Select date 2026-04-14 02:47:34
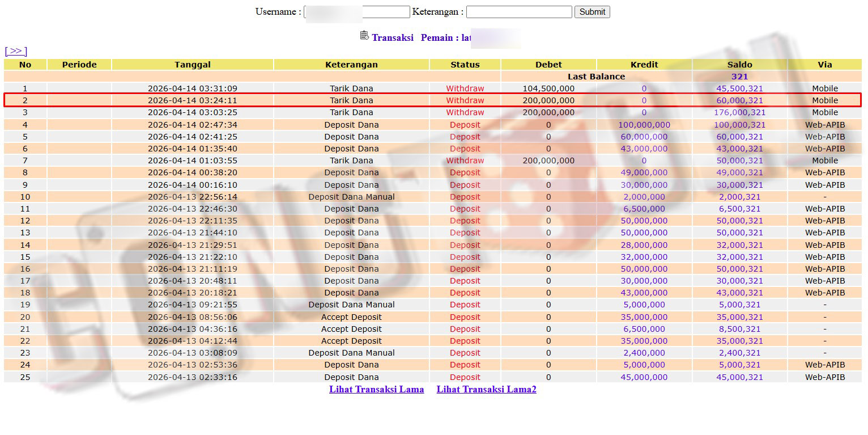 coord(193,125)
